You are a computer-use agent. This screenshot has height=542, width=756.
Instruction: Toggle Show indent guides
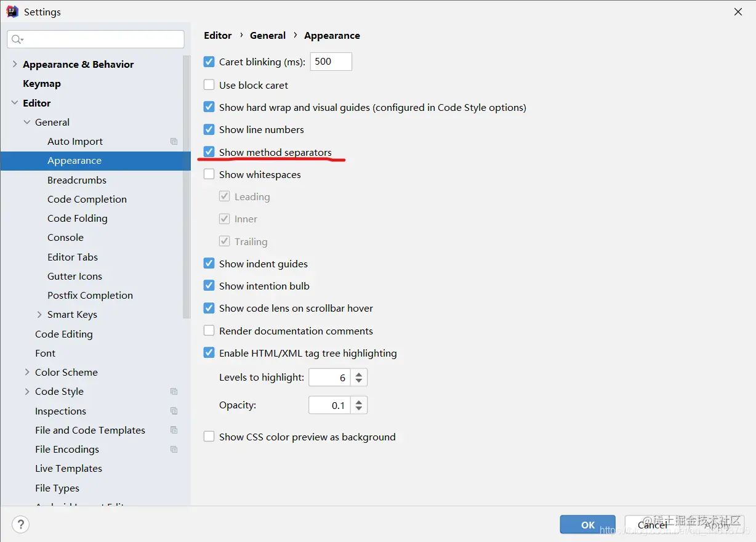pos(209,264)
